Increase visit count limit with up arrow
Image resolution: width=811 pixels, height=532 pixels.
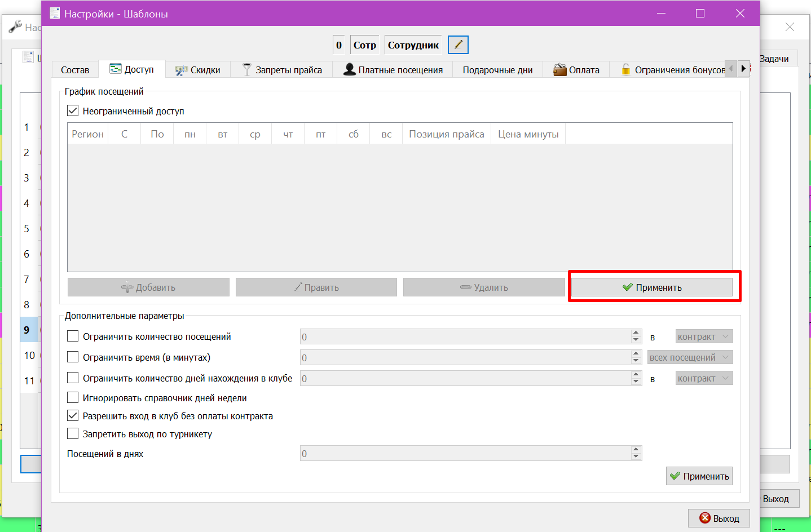(x=636, y=333)
